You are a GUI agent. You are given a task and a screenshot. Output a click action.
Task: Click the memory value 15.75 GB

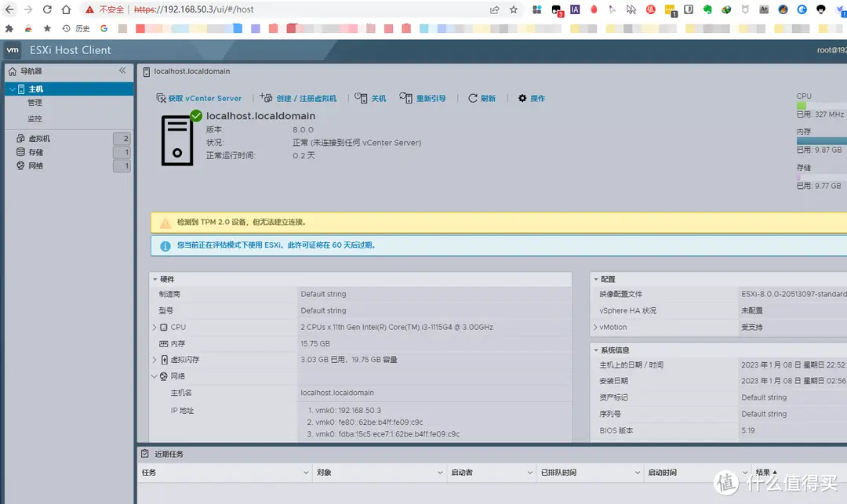[315, 344]
